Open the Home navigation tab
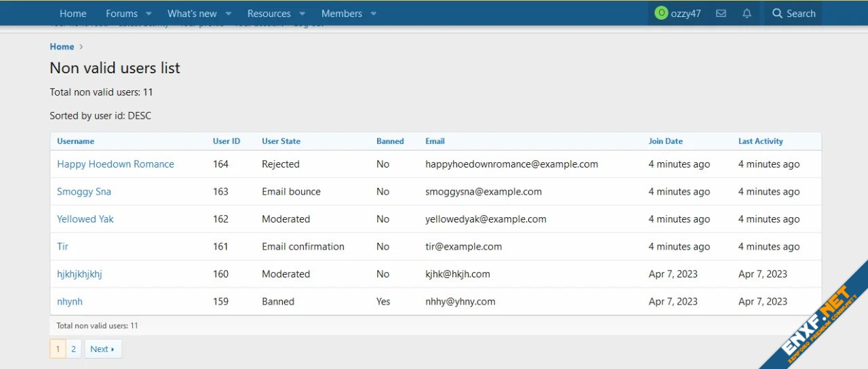Viewport: 868px width, 369px height. 73,14
